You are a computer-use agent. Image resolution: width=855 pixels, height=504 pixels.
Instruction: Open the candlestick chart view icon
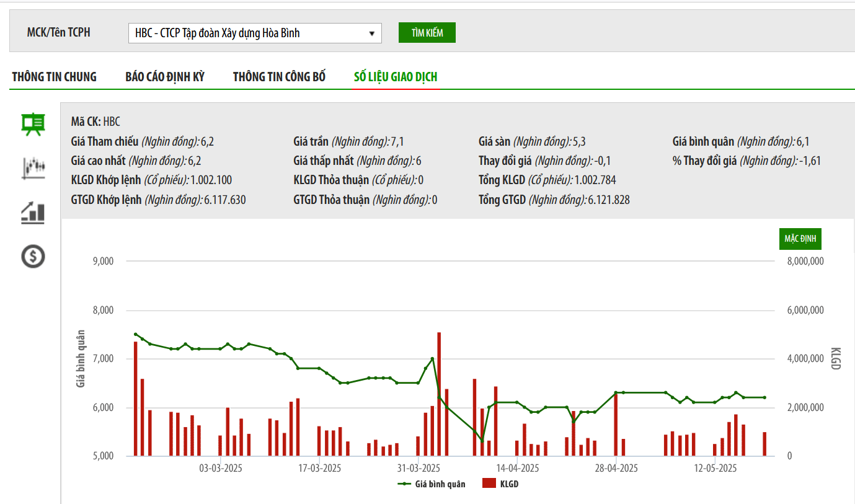(33, 167)
